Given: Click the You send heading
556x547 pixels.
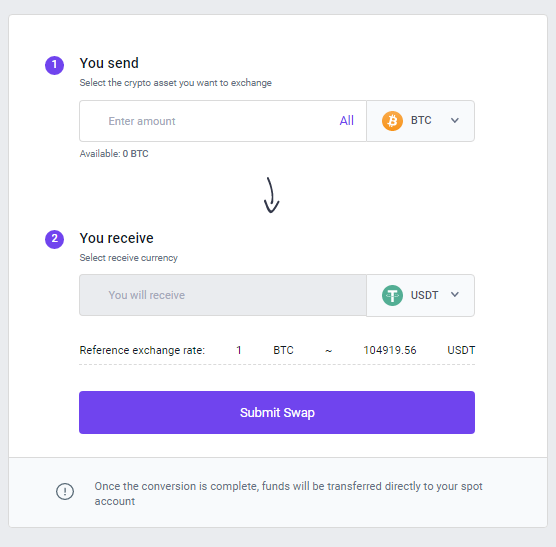Looking at the screenshot, I should [109, 63].
